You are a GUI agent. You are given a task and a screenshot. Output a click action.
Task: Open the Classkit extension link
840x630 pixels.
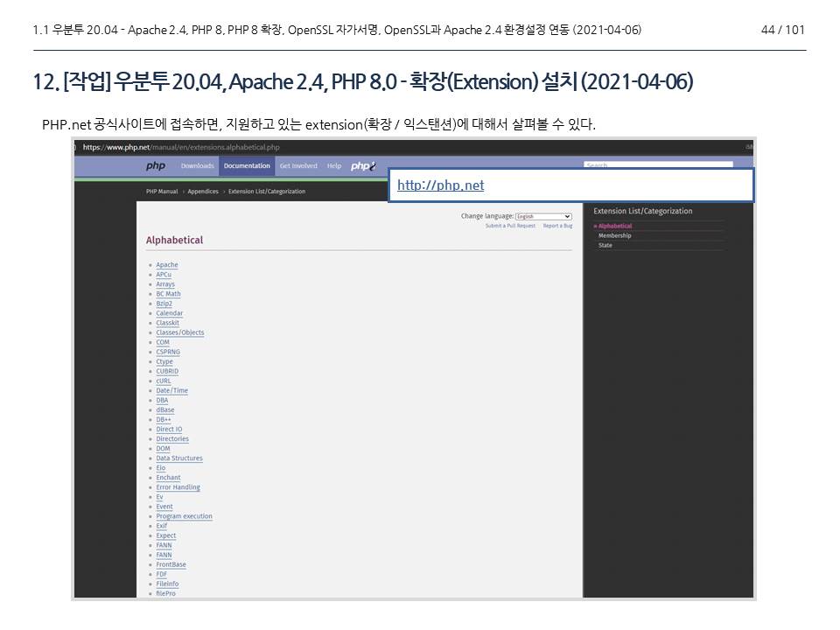pyautogui.click(x=168, y=323)
